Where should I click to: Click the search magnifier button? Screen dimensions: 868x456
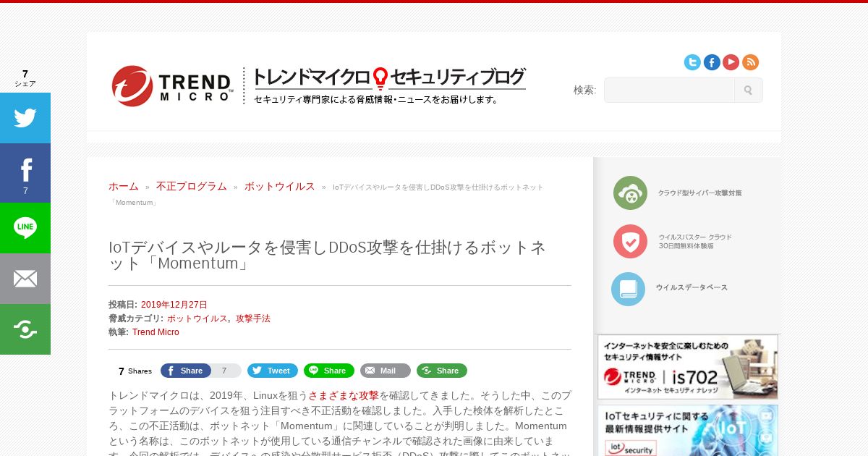point(749,90)
